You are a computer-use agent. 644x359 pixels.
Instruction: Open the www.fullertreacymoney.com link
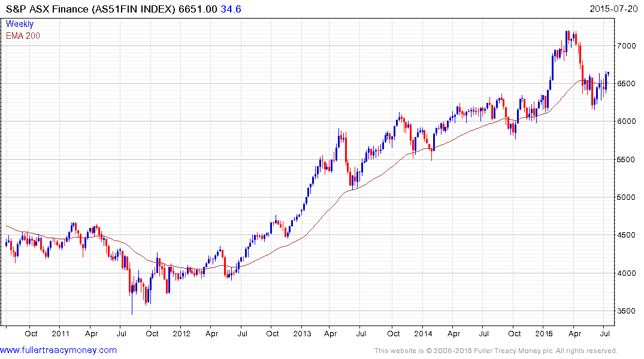(x=58, y=350)
